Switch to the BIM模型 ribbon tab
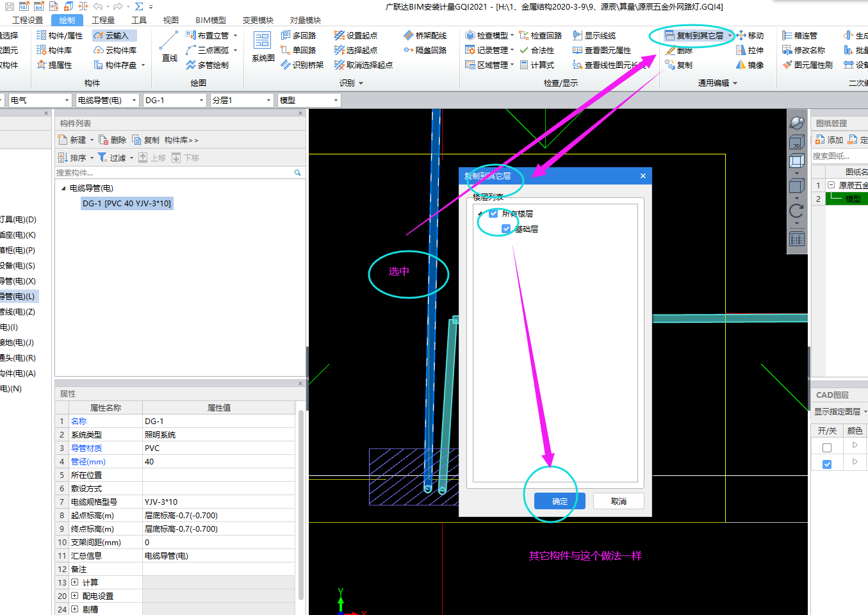Image resolution: width=868 pixels, height=615 pixels. coord(211,20)
